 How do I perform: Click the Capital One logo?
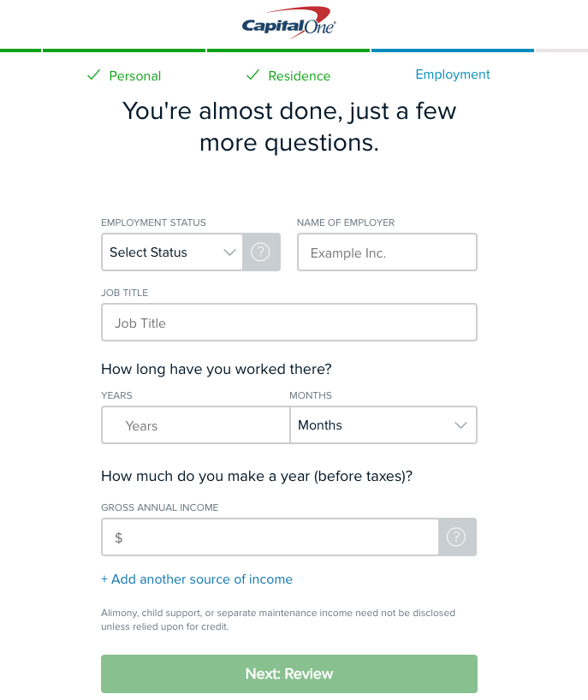click(x=288, y=23)
